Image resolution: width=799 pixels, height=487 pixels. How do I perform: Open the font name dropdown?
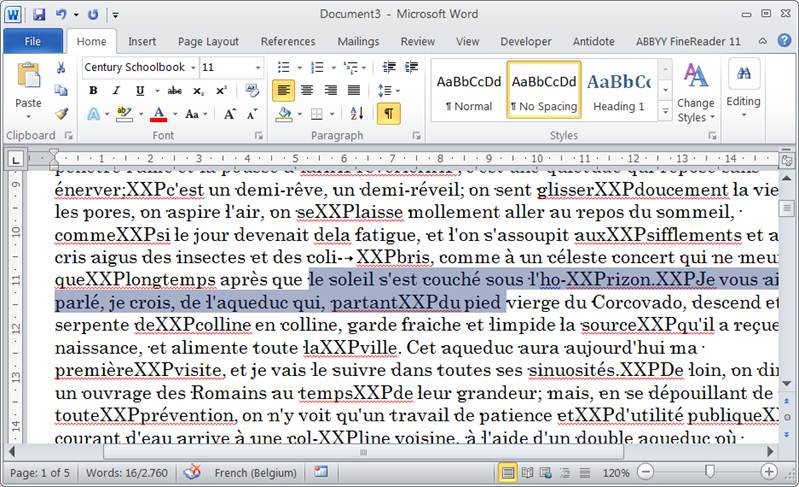coord(191,67)
